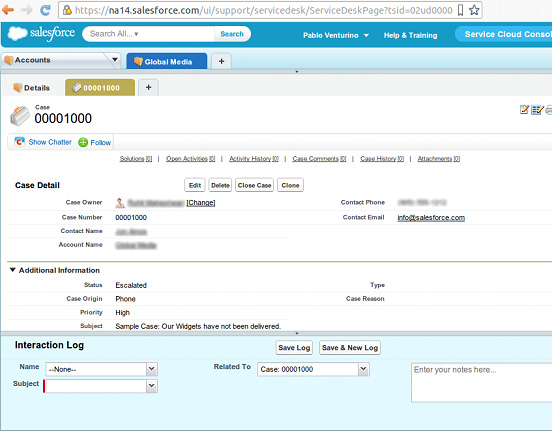Click the Close Case button
This screenshot has width=552, height=432.
point(255,185)
